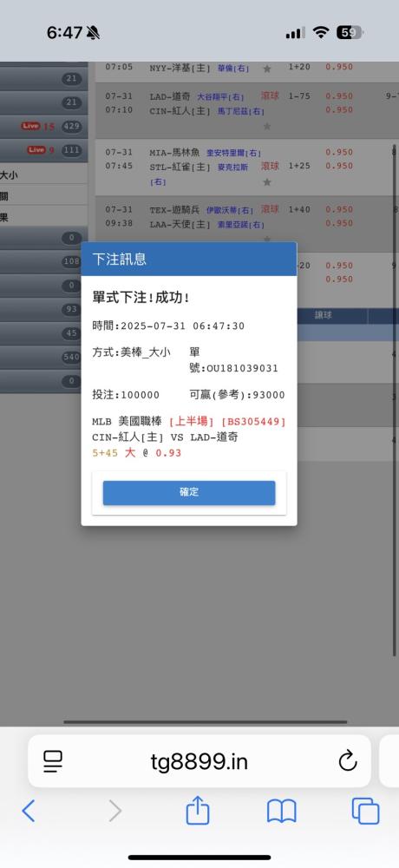Select the 大小 sidebar menu item

(43, 175)
